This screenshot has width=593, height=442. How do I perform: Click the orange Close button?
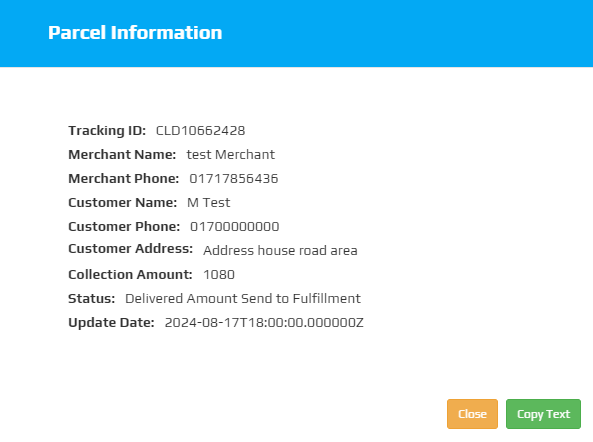point(472,414)
